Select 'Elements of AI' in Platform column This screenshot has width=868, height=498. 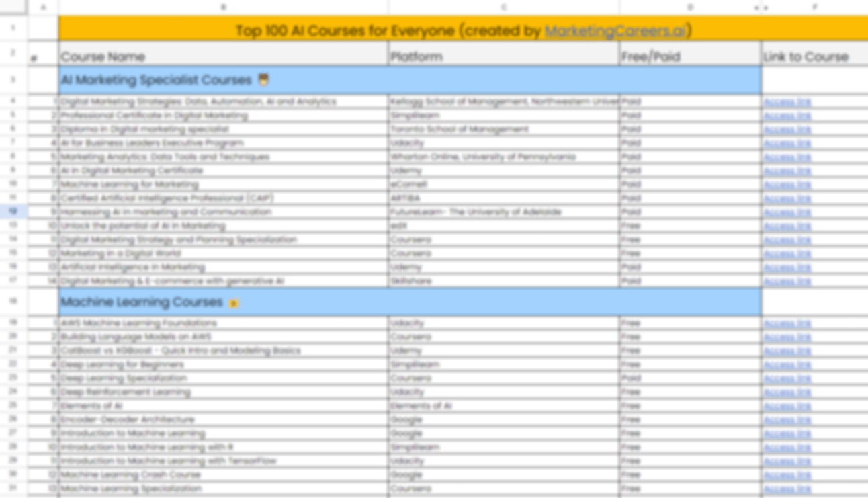tap(504, 406)
